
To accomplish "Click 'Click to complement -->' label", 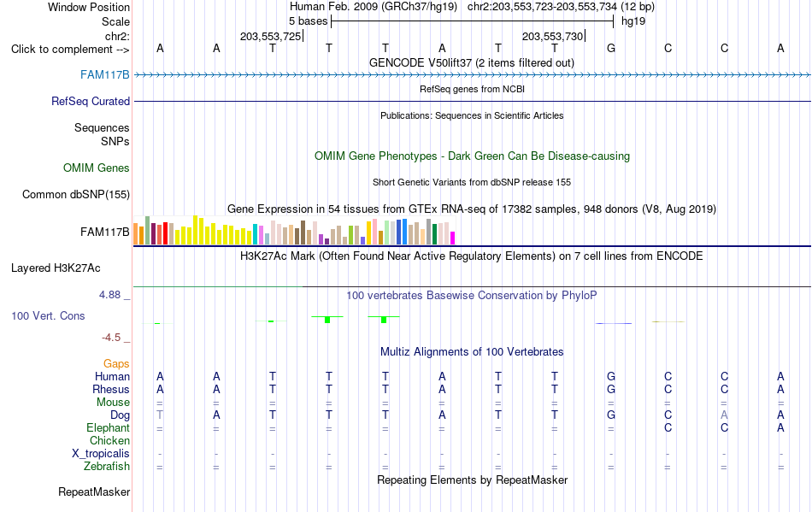I will pos(70,50).
